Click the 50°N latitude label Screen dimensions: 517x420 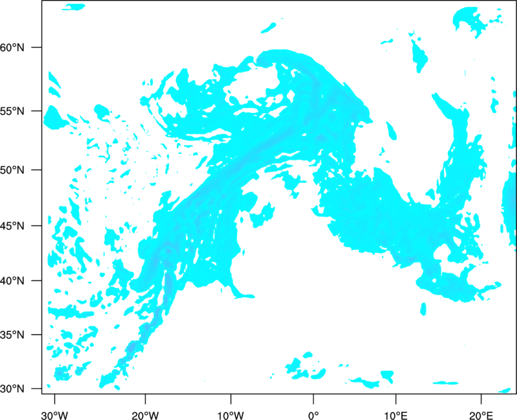12,170
